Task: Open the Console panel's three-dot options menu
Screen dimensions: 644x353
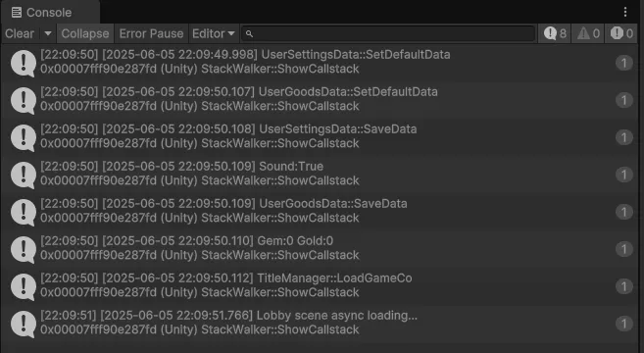Action: coord(625,13)
